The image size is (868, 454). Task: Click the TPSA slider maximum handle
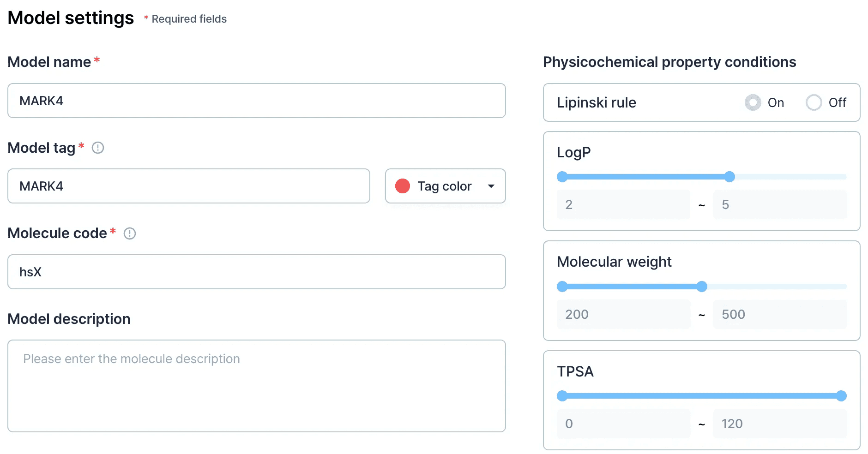(x=841, y=396)
